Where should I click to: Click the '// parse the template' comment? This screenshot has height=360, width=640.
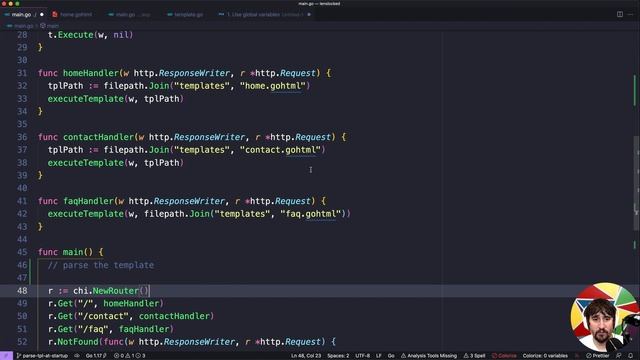[x=101, y=265]
